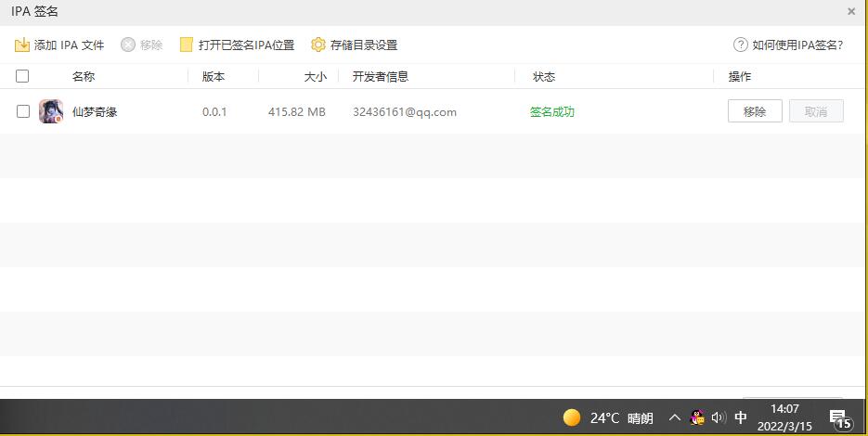868x436 pixels.
Task: Open 存储目录设置 gear settings
Action: tap(318, 45)
